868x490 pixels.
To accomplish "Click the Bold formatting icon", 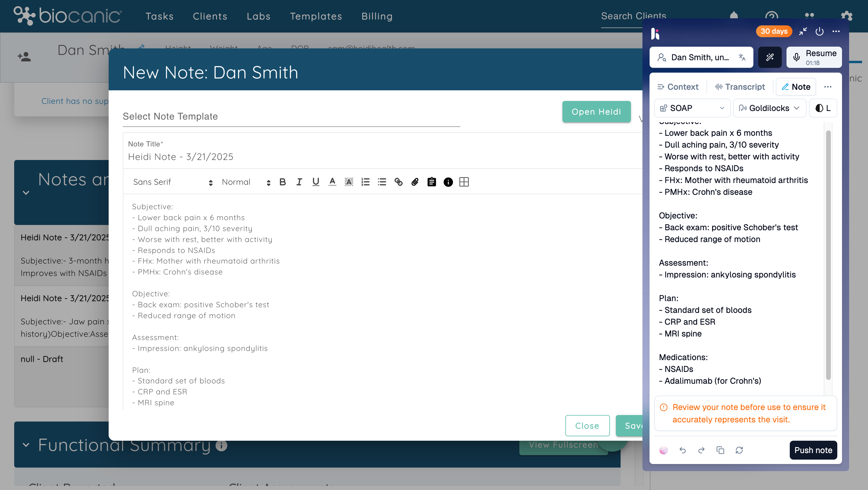I will pos(282,182).
